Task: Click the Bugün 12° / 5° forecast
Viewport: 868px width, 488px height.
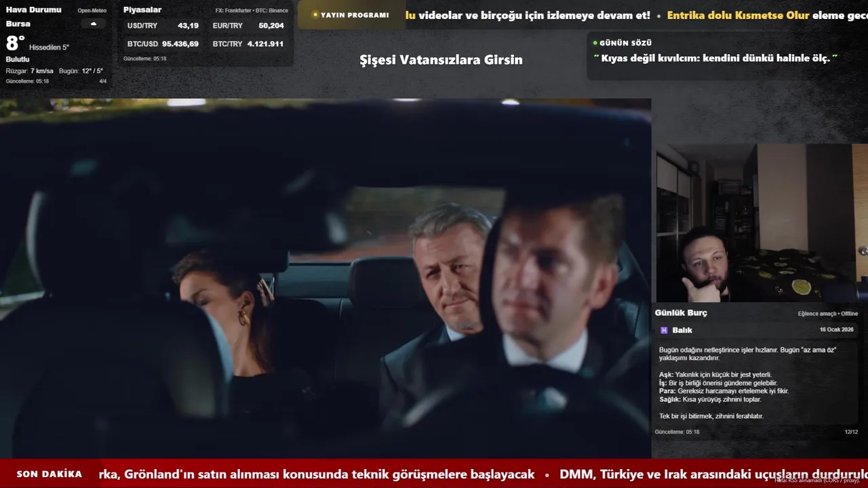Action: pos(81,71)
